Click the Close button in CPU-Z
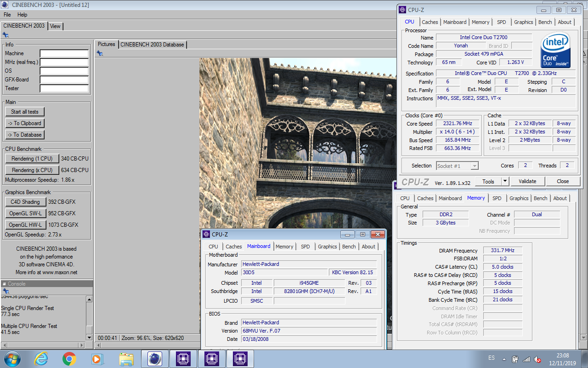The width and height of the screenshot is (588, 368). pos(563,181)
